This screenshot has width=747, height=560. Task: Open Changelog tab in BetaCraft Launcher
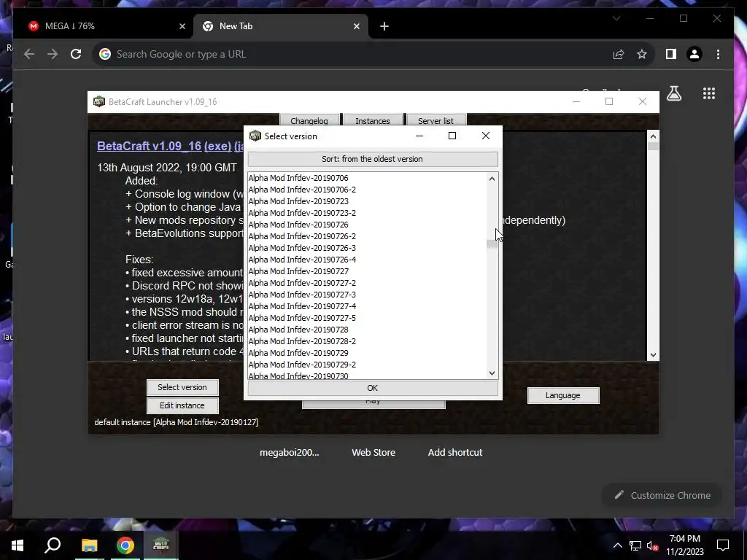click(x=309, y=120)
